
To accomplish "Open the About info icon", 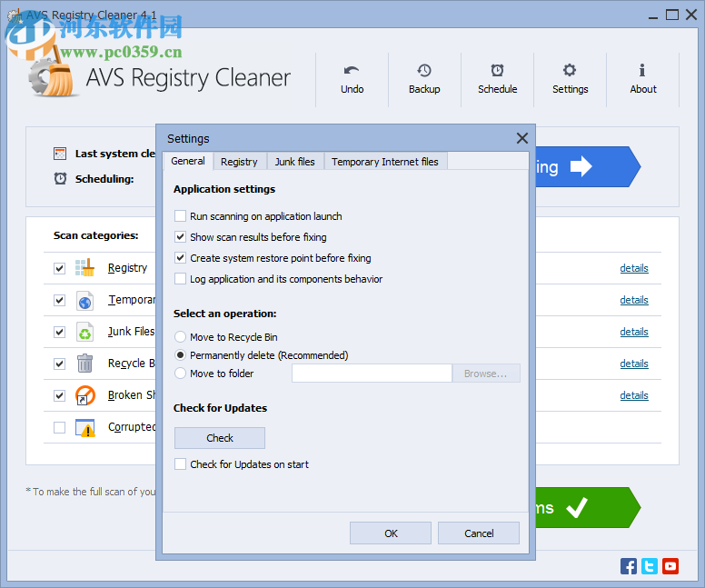I will click(x=642, y=70).
